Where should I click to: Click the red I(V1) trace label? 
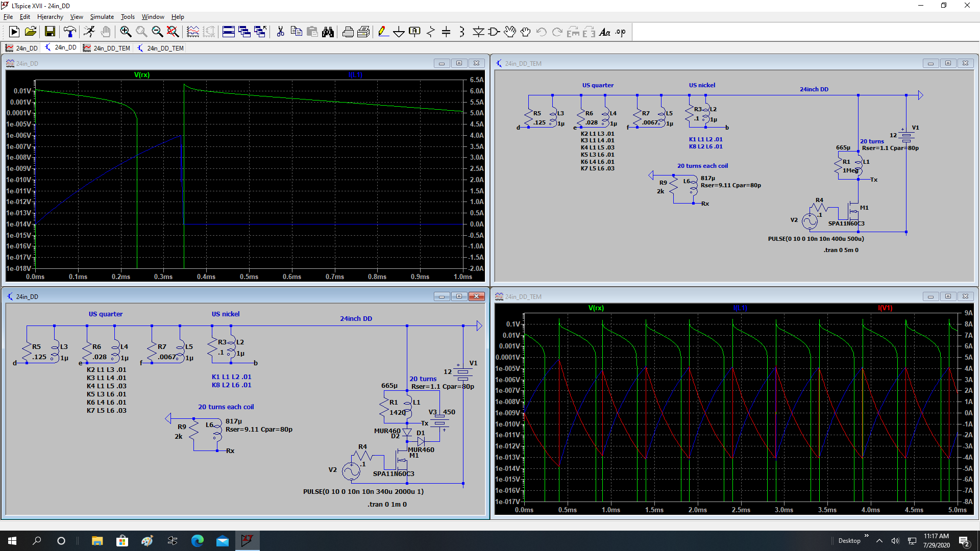(x=885, y=308)
